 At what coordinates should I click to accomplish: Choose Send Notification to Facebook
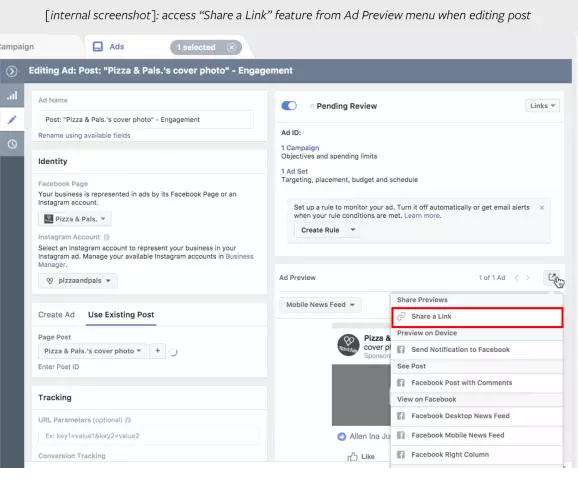tap(477, 350)
